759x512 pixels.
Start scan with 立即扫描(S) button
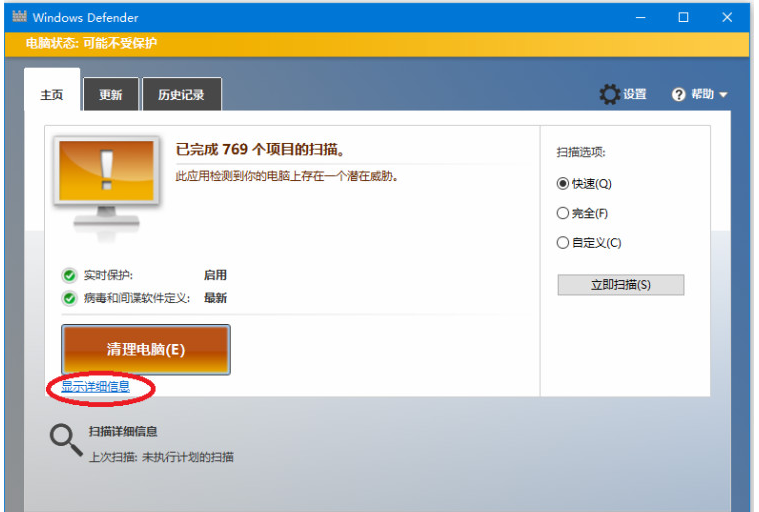coord(621,285)
